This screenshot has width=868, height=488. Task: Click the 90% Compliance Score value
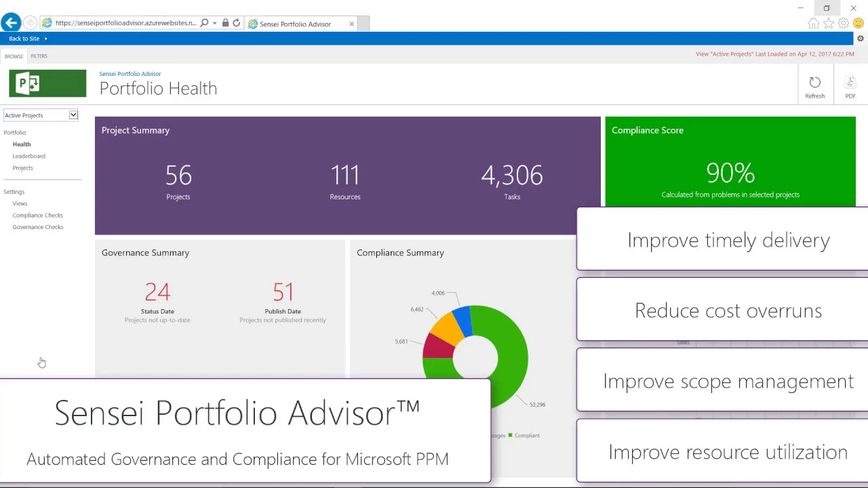tap(730, 173)
